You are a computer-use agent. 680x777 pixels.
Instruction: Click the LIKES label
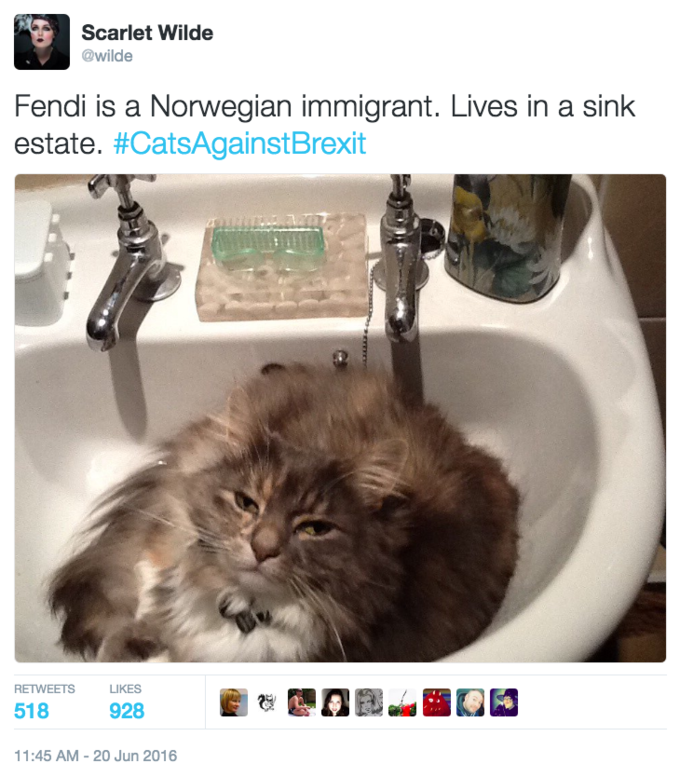click(125, 689)
